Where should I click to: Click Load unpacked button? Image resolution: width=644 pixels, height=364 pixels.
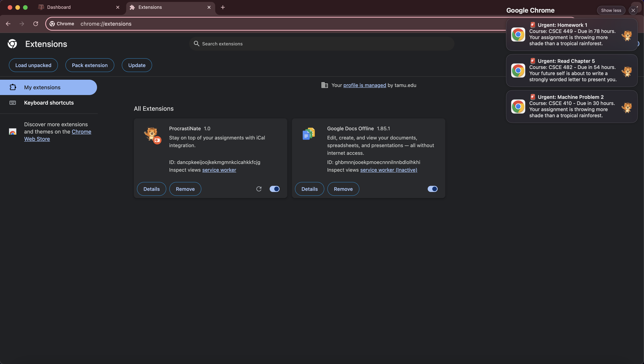click(x=33, y=65)
